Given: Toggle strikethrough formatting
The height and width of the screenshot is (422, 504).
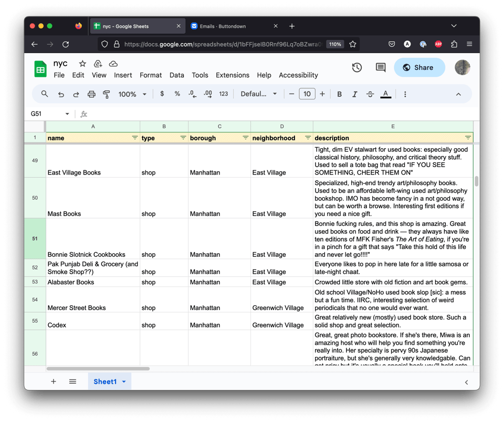Looking at the screenshot, I should [x=370, y=94].
